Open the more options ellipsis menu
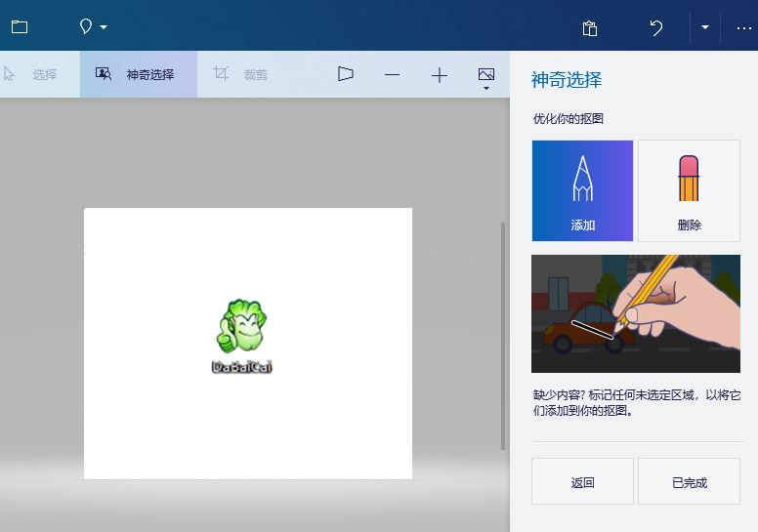This screenshot has width=758, height=532. tap(743, 28)
